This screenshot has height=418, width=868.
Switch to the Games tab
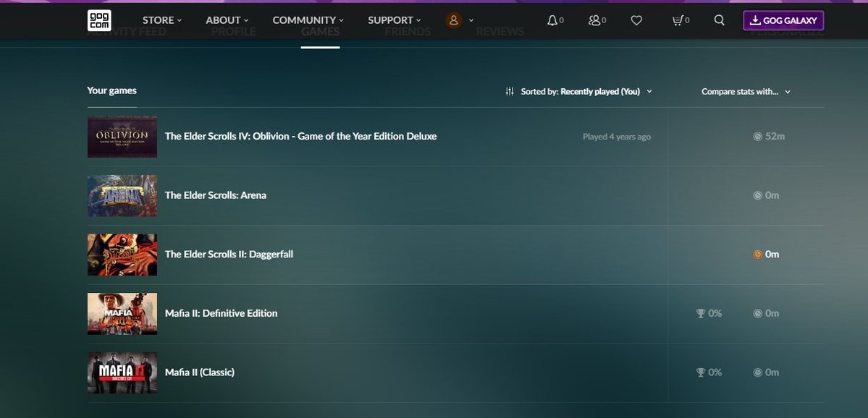321,32
